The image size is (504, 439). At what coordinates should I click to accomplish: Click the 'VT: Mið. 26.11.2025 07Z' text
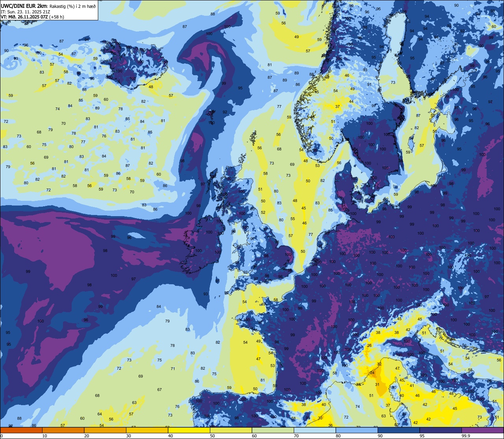tap(24, 17)
